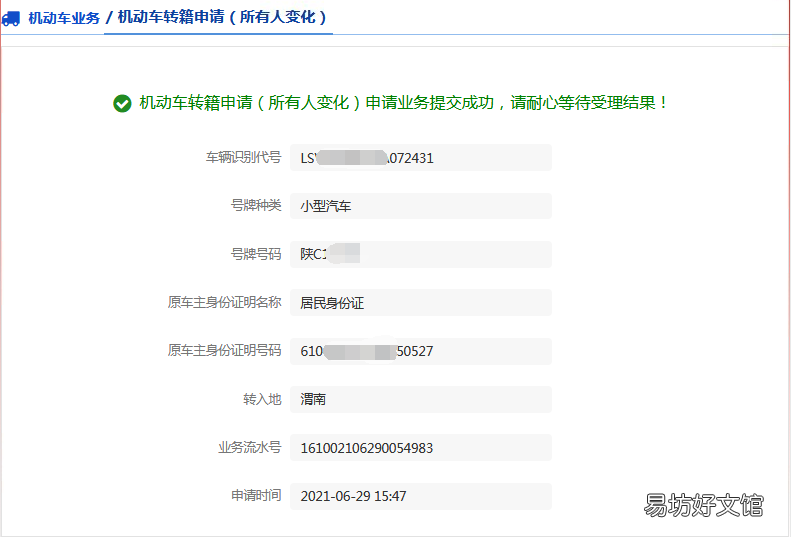Click the 业务流水号 label
Screen dimensions: 791x537
(249, 447)
